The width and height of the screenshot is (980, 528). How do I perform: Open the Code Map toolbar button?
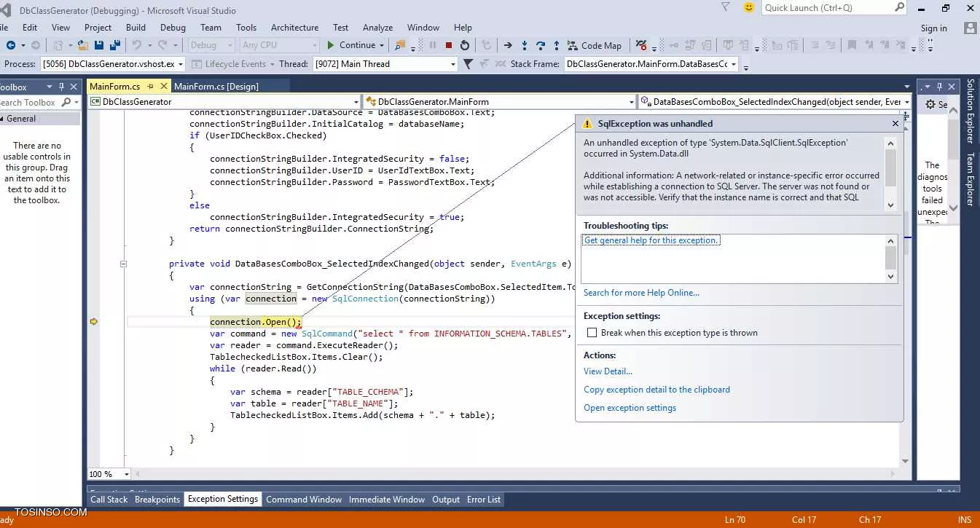595,45
